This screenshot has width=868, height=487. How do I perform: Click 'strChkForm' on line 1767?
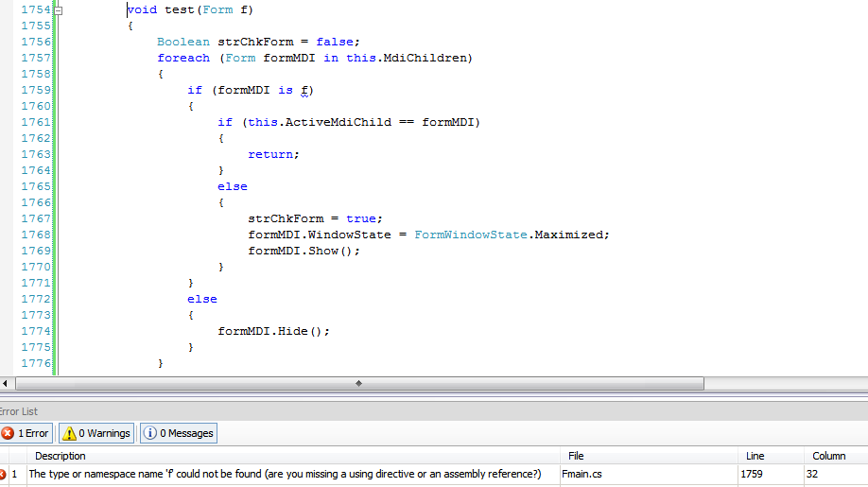tap(286, 218)
